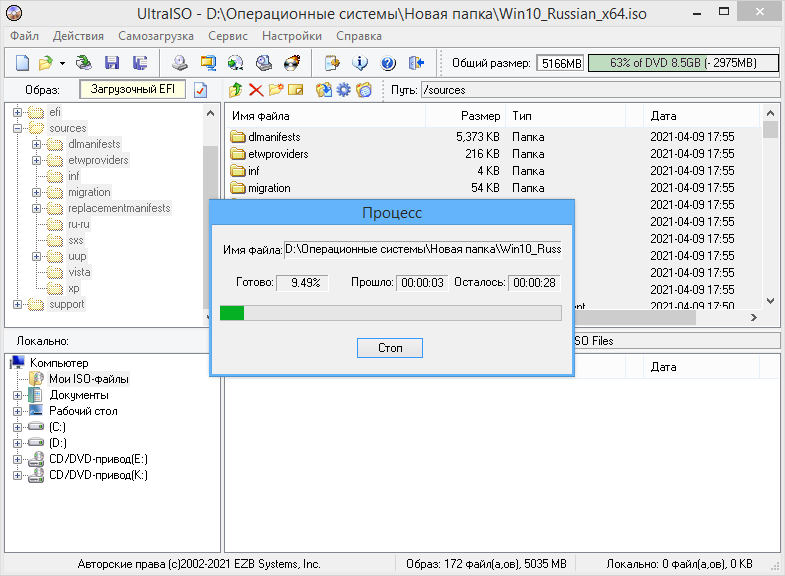Click the Burn CD/DVD image icon

[x=292, y=63]
